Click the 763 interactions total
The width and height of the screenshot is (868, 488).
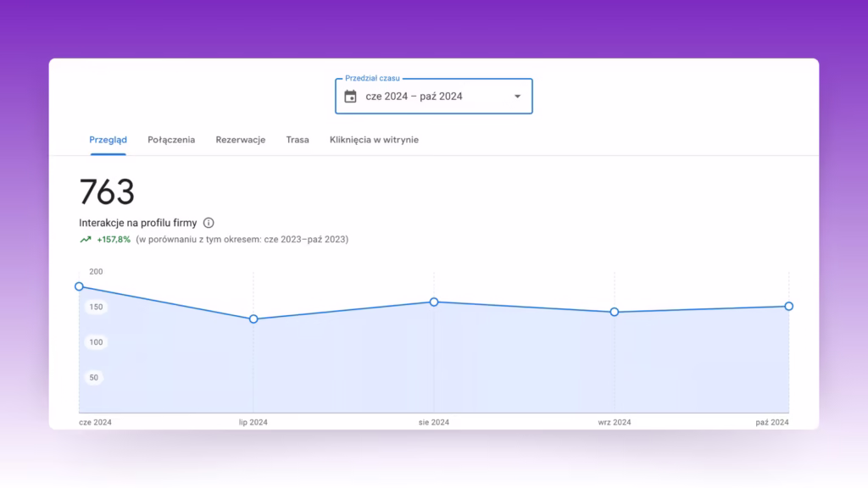[107, 192]
